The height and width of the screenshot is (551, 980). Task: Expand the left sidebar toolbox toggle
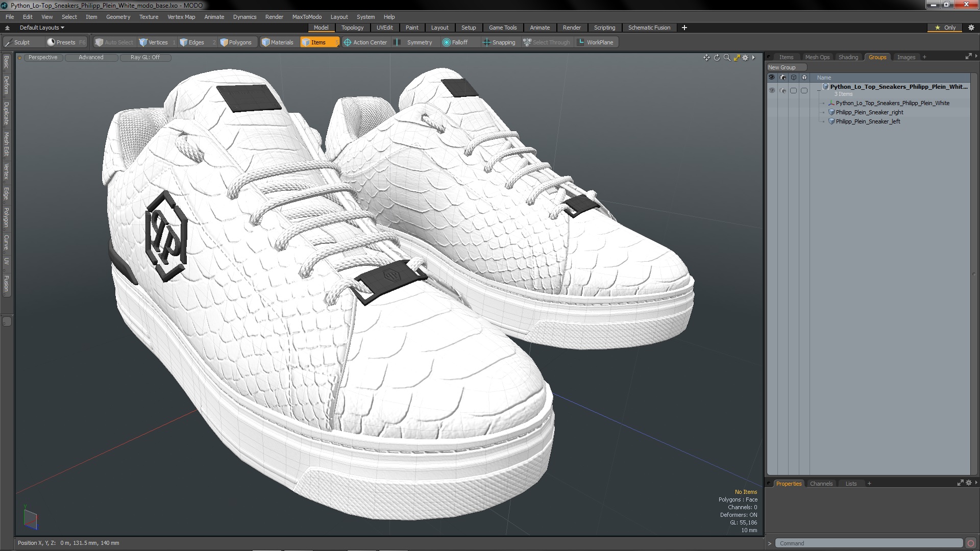[7, 321]
